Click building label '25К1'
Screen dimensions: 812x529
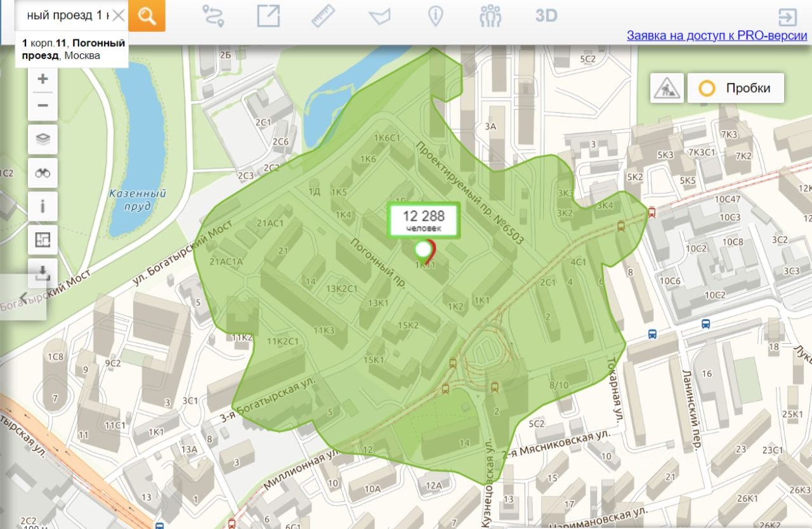tap(793, 414)
